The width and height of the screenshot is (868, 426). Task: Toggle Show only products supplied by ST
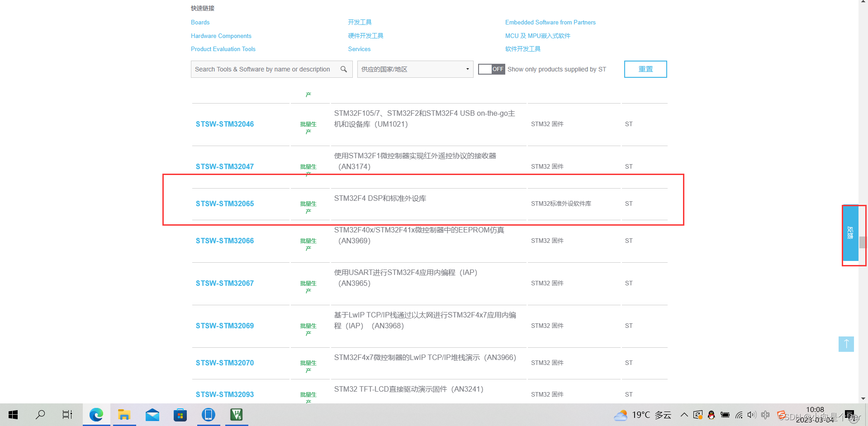[491, 69]
